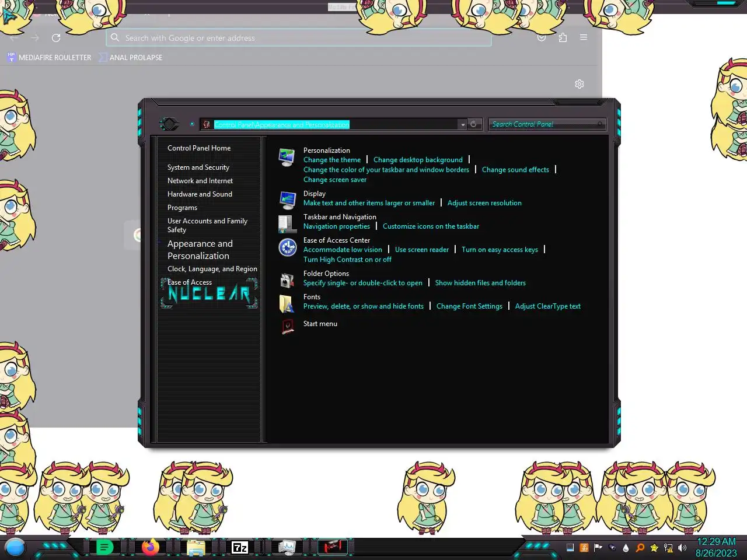This screenshot has width=747, height=560.
Task: Click Customize icons on the taskbar
Action: pos(431,226)
